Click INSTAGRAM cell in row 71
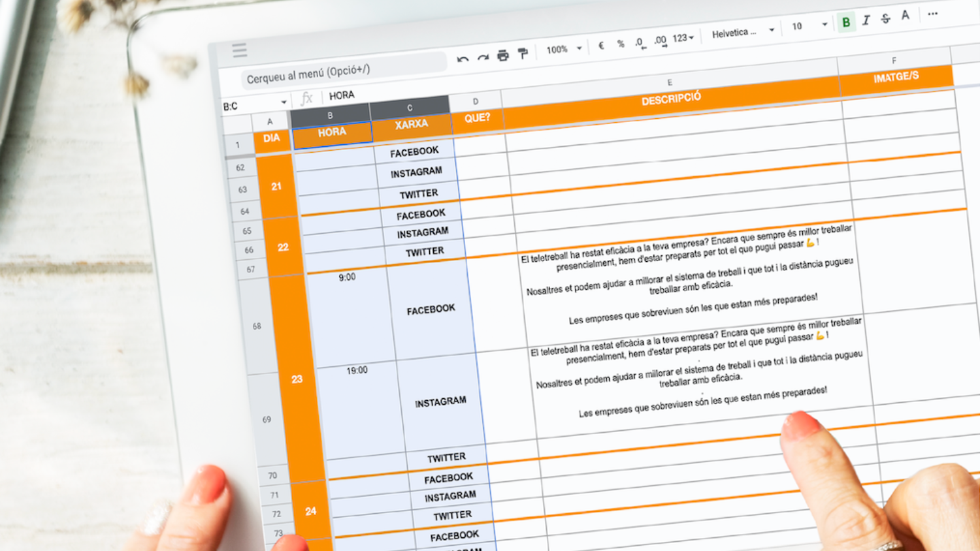 (x=451, y=497)
